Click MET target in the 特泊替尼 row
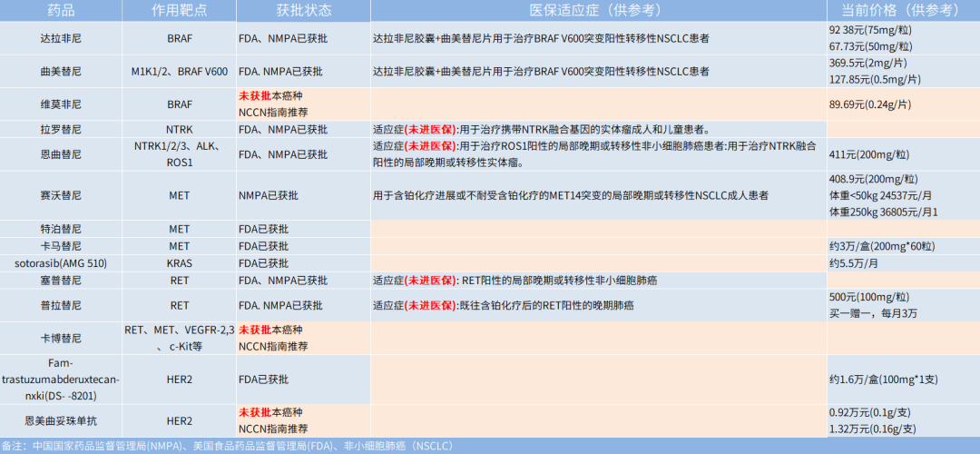980x454 pixels. [180, 229]
